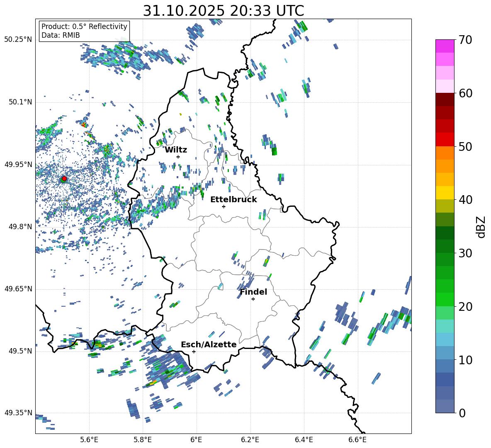This screenshot has height=448, width=491.
Task: Click the 50.25°N latitude tick label
Action: pos(18,40)
